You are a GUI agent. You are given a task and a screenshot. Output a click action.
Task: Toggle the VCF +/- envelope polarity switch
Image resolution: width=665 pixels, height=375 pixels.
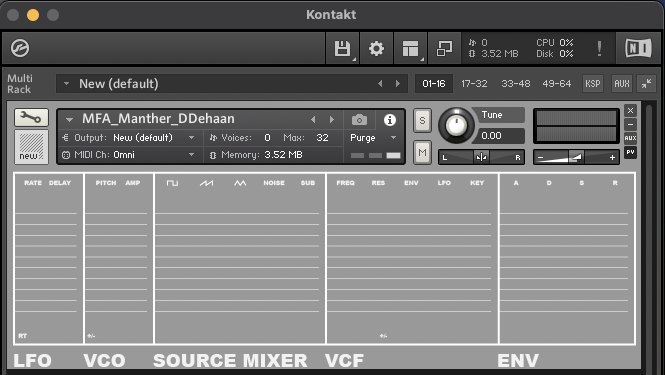point(383,336)
